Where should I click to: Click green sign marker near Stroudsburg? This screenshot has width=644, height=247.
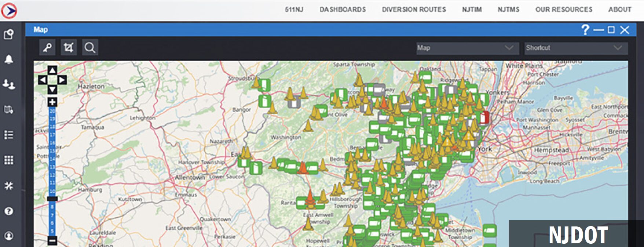point(264,85)
